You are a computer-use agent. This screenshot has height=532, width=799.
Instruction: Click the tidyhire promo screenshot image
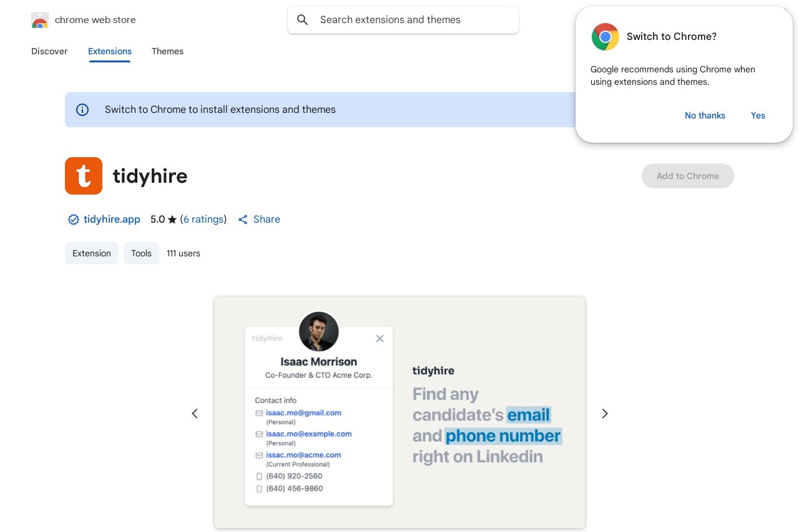[x=399, y=412]
